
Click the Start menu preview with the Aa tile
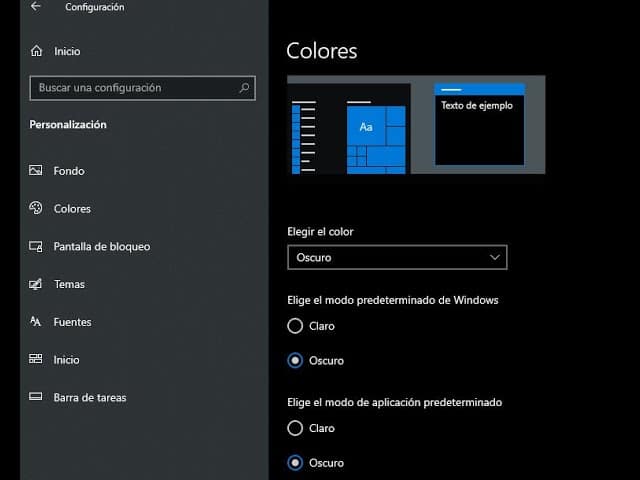(x=349, y=129)
